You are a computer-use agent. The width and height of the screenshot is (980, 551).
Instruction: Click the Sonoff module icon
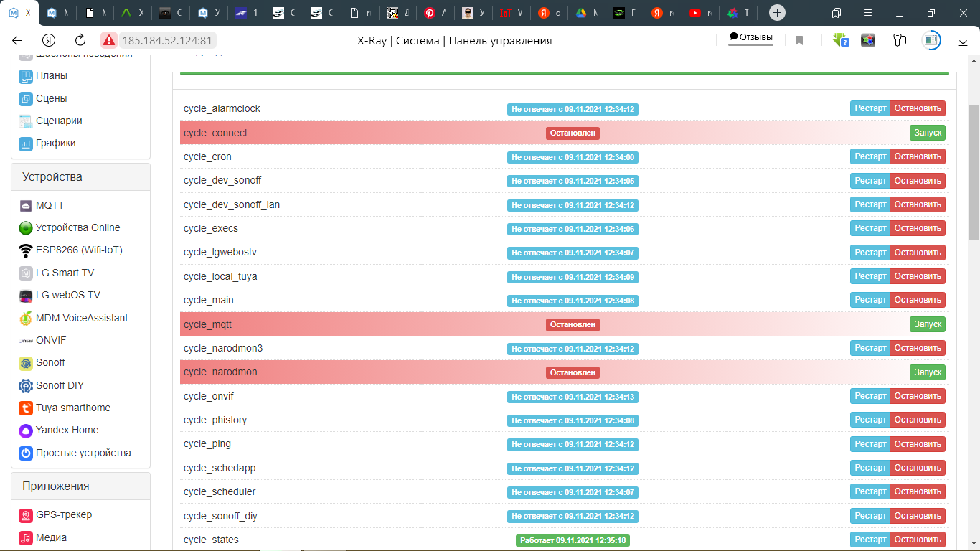(25, 363)
